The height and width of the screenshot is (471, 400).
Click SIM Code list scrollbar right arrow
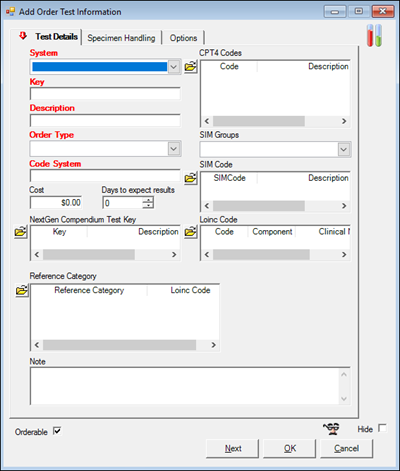pos(344,206)
